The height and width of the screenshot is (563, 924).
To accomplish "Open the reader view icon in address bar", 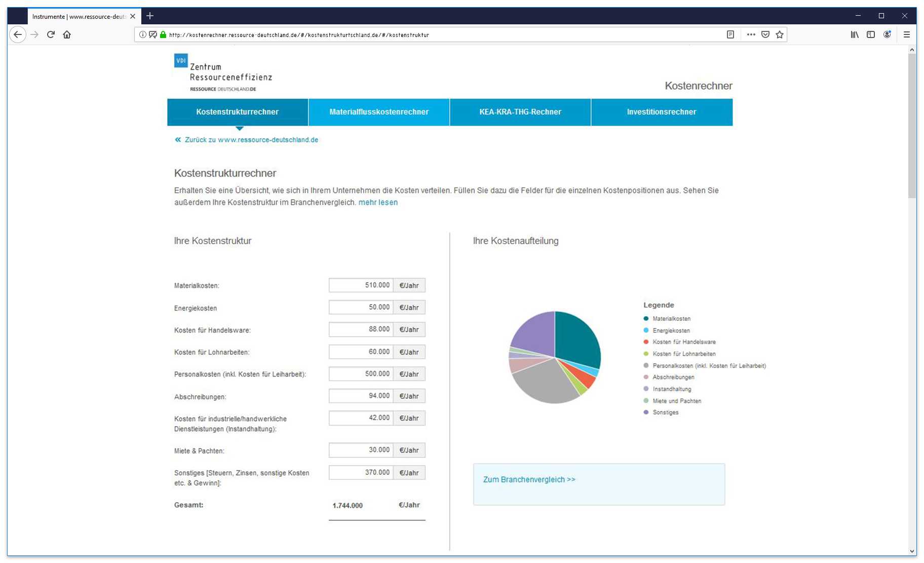I will pyautogui.click(x=730, y=34).
